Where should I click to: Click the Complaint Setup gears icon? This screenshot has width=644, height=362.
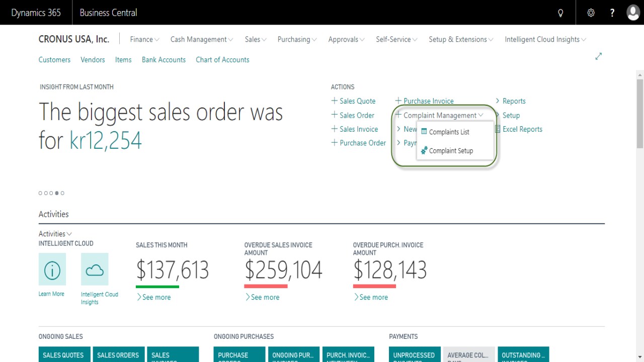tap(424, 150)
